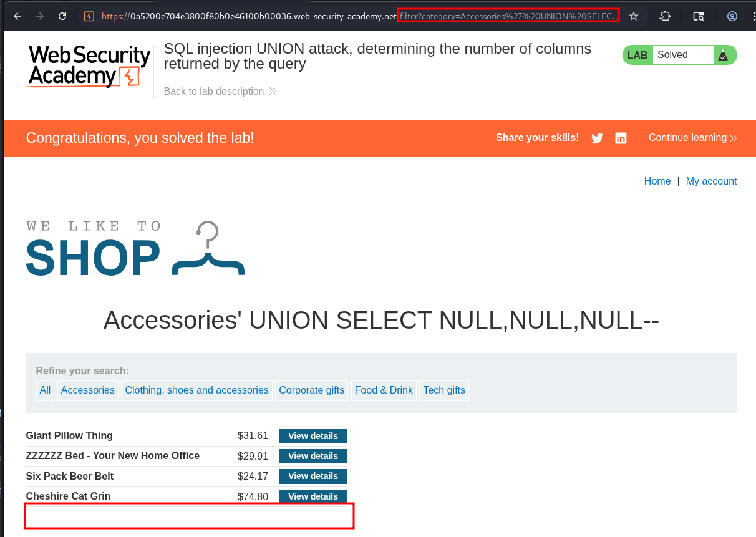Image resolution: width=756 pixels, height=537 pixels.
Task: Show the Tech gifts category
Action: tap(444, 390)
